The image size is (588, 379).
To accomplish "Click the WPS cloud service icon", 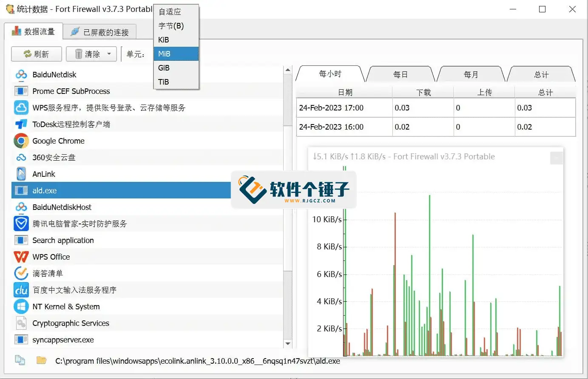I will [21, 107].
